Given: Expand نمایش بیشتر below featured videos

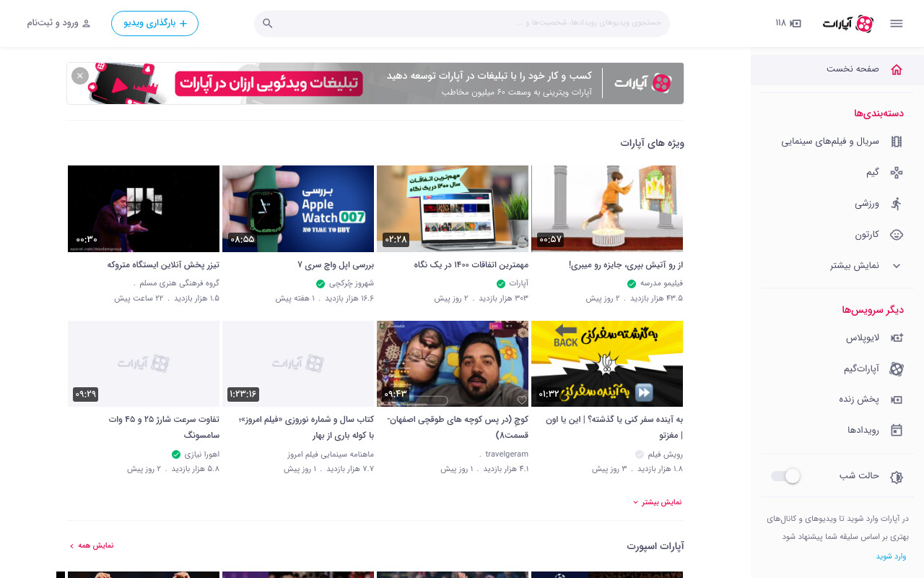Looking at the screenshot, I should [658, 502].
